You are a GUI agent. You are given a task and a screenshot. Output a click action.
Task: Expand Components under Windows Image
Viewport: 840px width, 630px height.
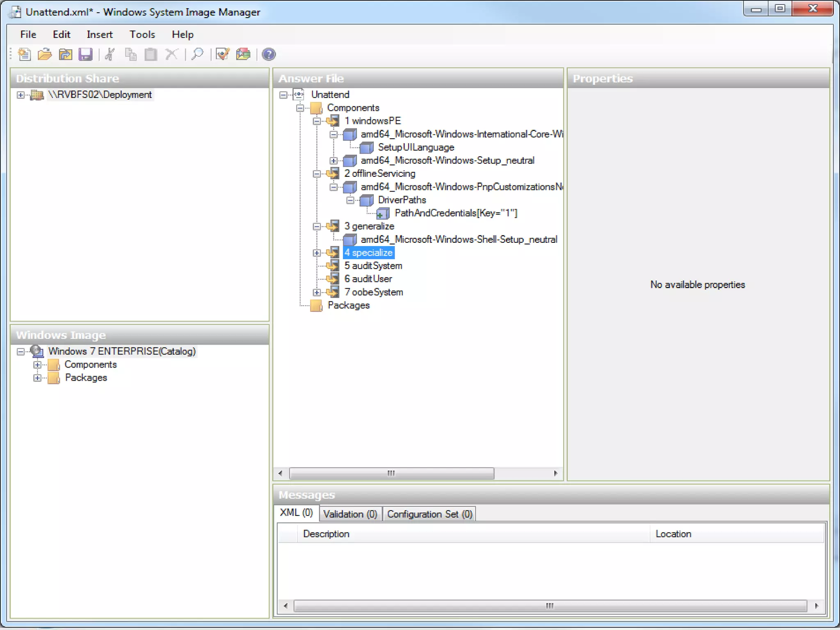[x=37, y=365]
